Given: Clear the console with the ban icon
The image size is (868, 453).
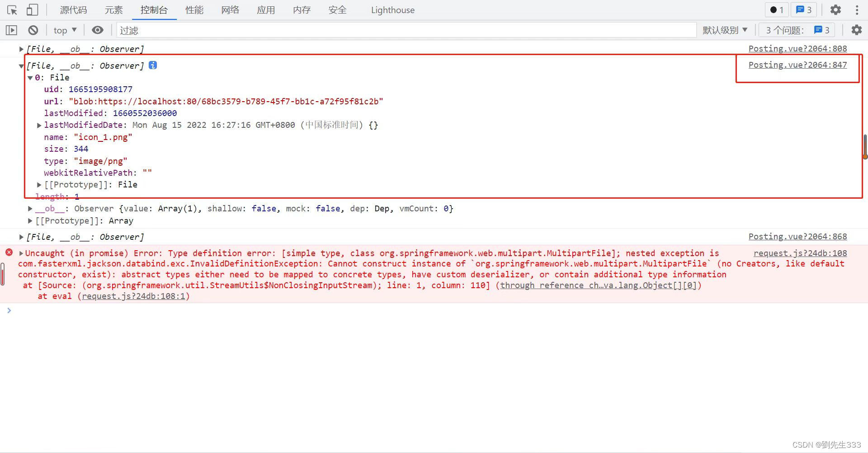Looking at the screenshot, I should tap(33, 30).
